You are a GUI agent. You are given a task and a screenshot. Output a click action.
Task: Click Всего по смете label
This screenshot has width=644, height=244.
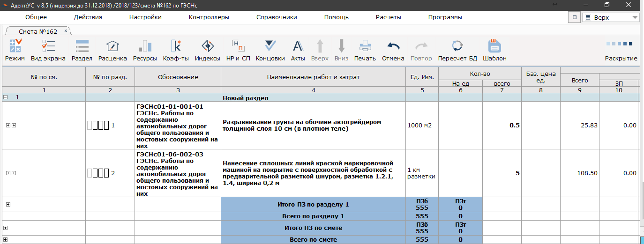click(x=313, y=240)
